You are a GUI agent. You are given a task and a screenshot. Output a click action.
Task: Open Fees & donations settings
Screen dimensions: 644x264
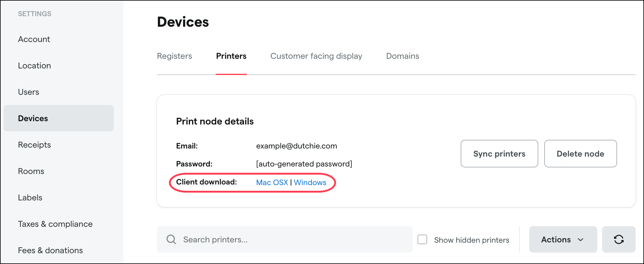[50, 250]
